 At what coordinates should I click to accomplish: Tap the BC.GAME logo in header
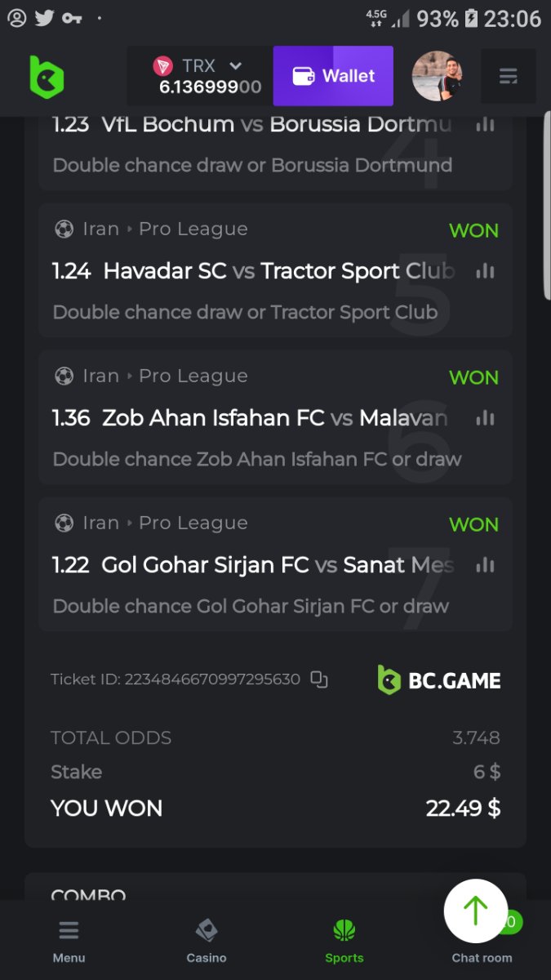click(x=47, y=77)
